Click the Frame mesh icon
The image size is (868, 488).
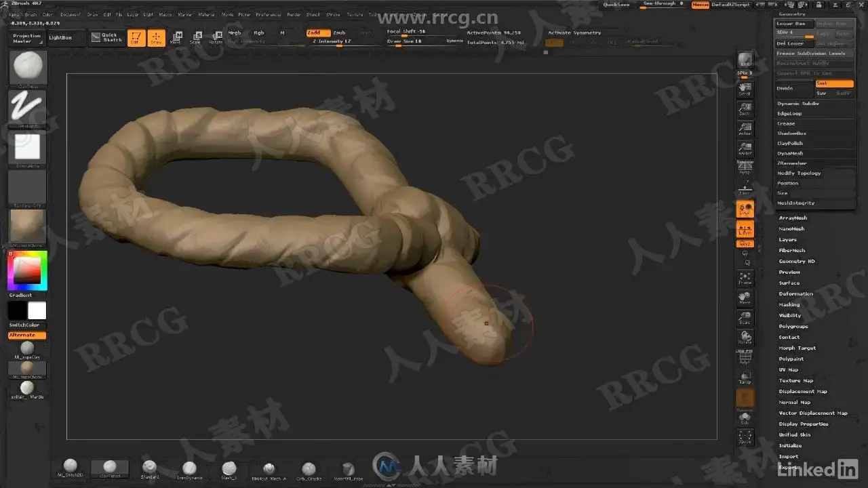pos(745,278)
